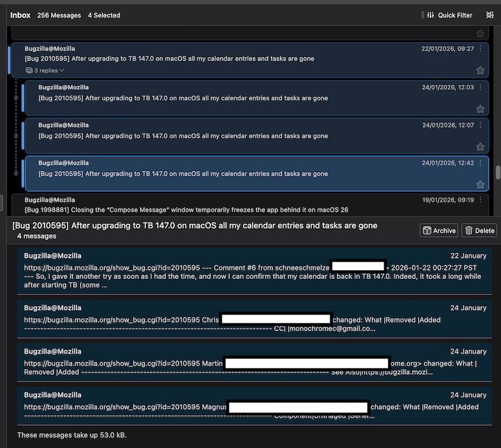This screenshot has height=448, width=501.
Task: Star the 24/01/2026 12:07 reply
Action: (480, 147)
